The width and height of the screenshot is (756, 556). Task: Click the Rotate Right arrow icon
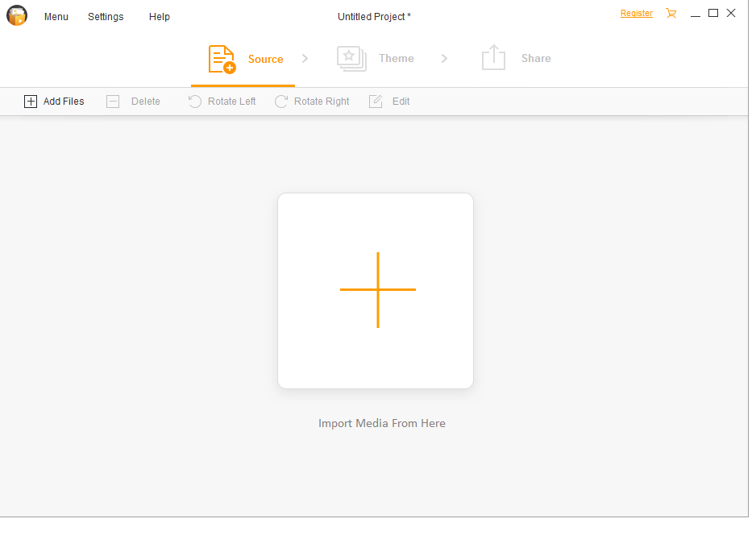pos(281,102)
